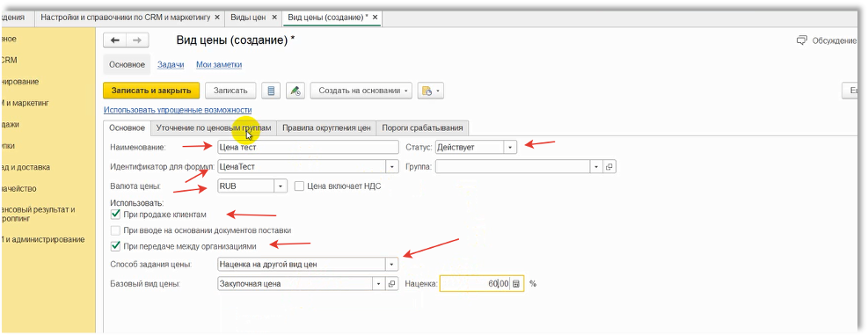
Task: Open the Задачи link
Action: pyautogui.click(x=171, y=65)
